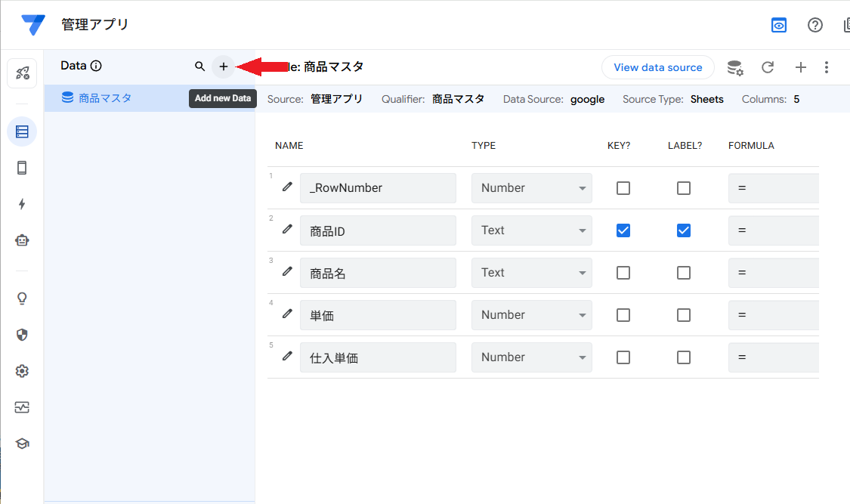
Task: Edit the 商品名 column with pencil icon
Action: 287,271
